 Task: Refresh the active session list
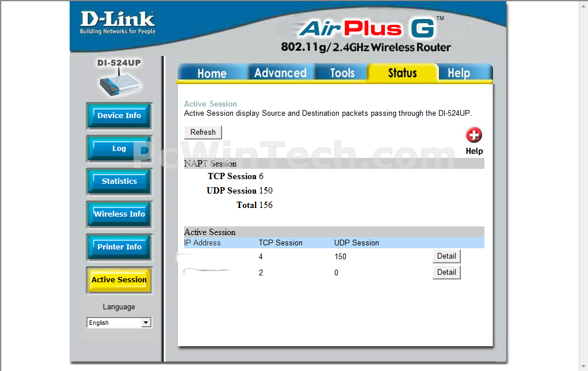coord(203,132)
